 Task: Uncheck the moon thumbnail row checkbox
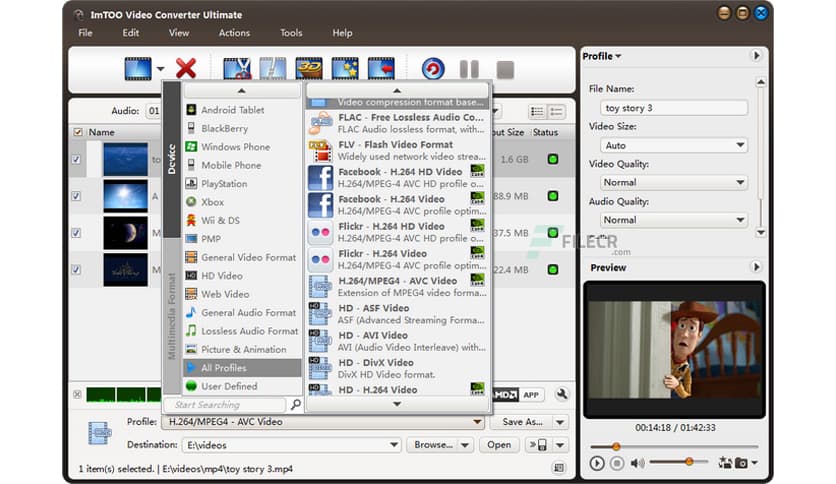[76, 233]
